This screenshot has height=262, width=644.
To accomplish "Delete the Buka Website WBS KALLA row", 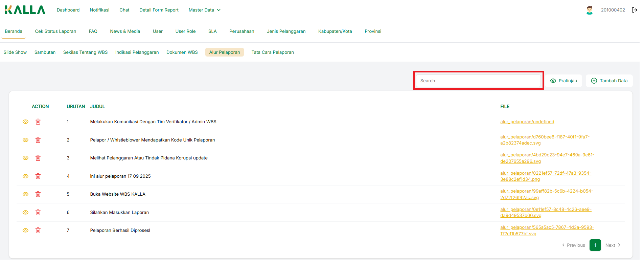I will pos(38,194).
